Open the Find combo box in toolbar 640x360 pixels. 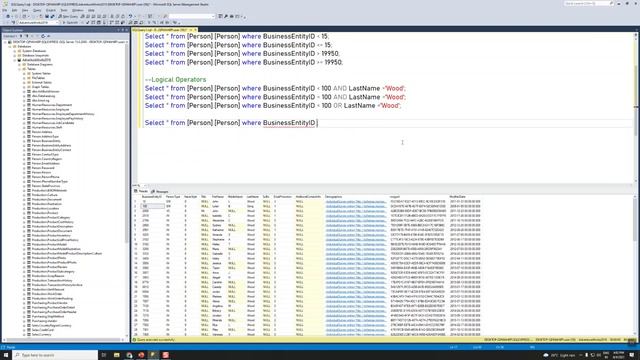192,16
